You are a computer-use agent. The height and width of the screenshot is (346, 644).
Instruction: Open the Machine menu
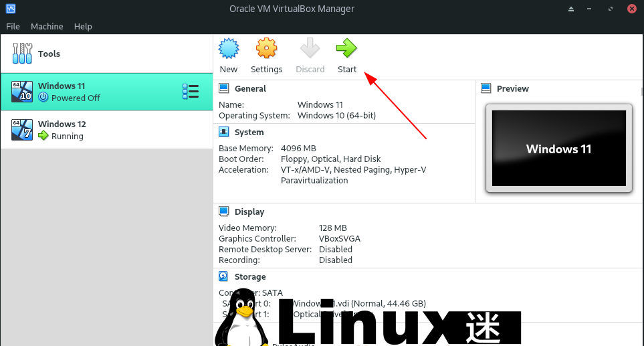(47, 26)
